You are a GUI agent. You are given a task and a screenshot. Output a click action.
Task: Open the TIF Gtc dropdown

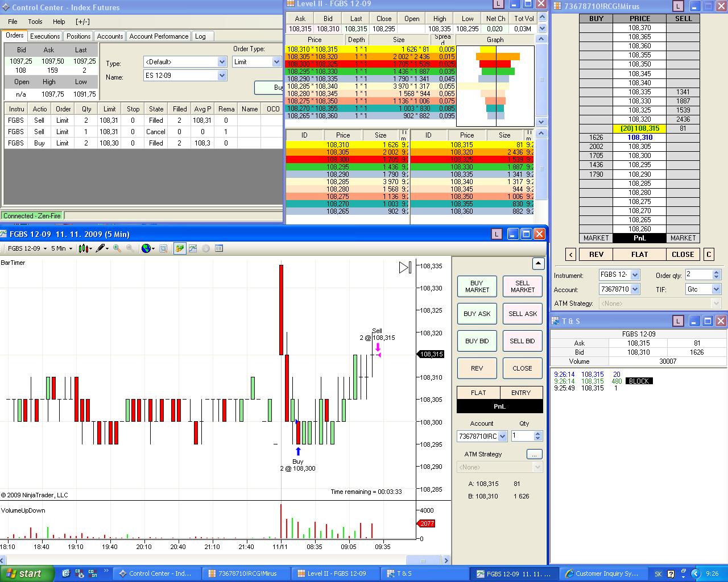(703, 289)
